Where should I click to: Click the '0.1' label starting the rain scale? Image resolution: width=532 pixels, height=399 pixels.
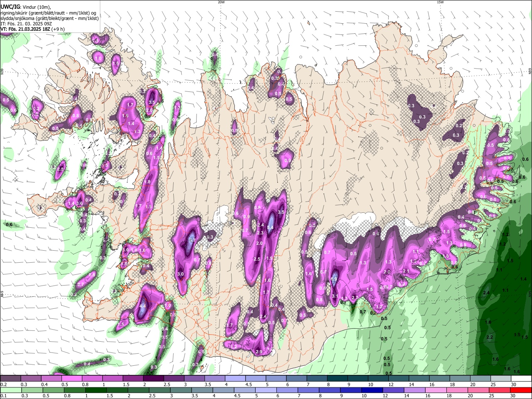point(4,396)
